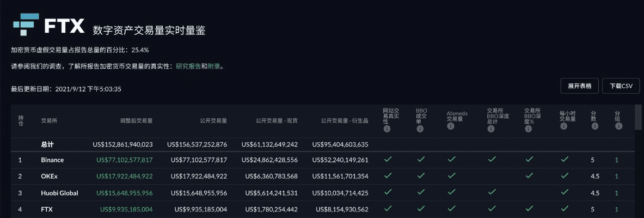Click info icon under 交易所BBO深度总计 column
The image size is (644, 218).
[x=491, y=130]
